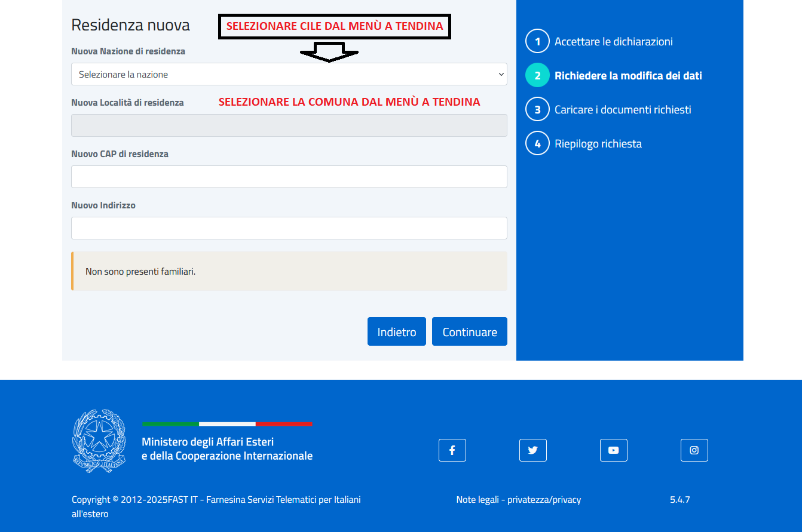This screenshot has height=532, width=802.
Task: Open the YouTube icon in the footer
Action: 613,450
